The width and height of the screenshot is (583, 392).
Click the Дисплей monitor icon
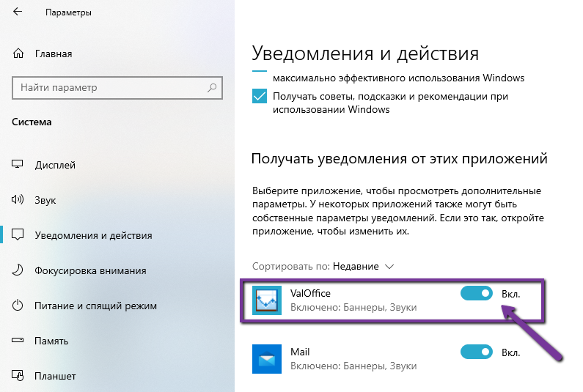[18, 164]
